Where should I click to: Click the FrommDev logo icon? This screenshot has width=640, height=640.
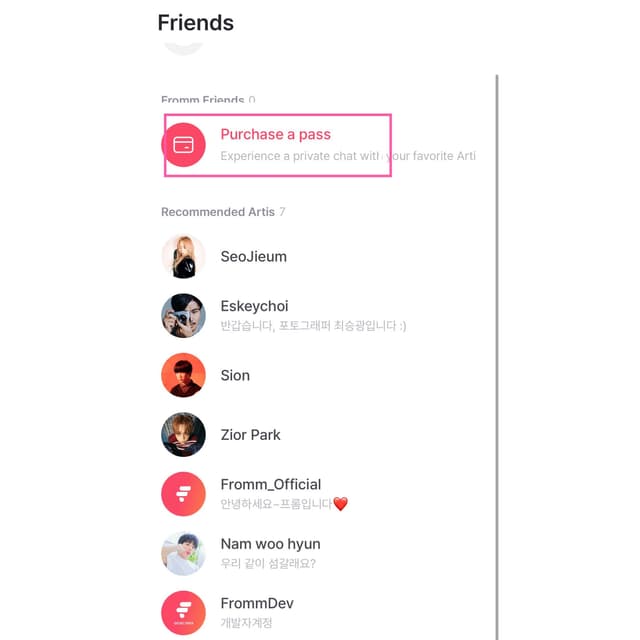pyautogui.click(x=183, y=612)
